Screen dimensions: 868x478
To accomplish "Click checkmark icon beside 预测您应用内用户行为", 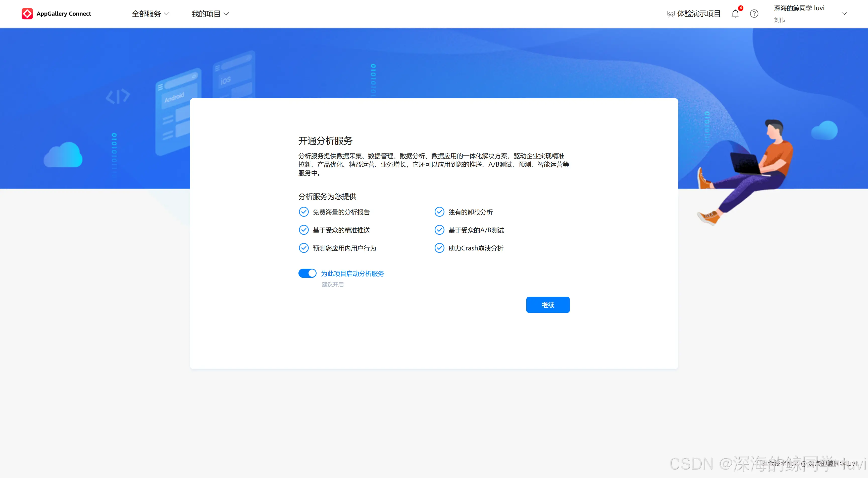I will tap(303, 248).
